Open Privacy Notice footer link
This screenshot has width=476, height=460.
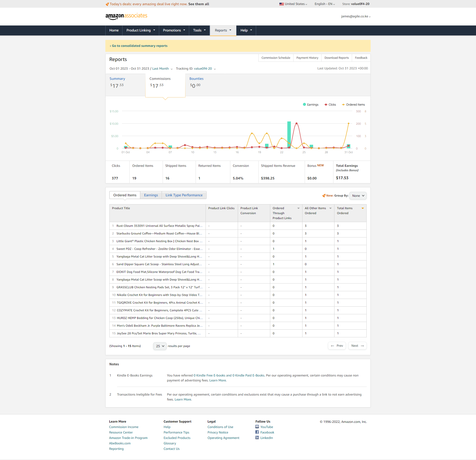[x=218, y=432]
